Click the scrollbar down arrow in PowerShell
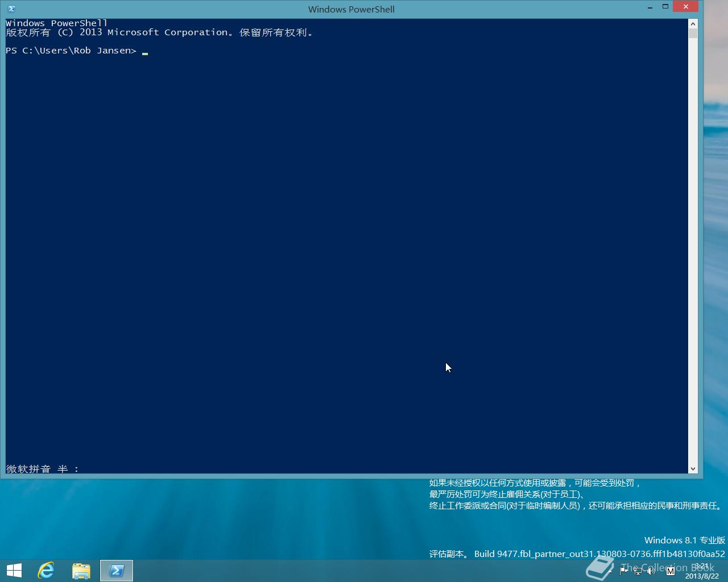This screenshot has height=582, width=728. click(x=693, y=469)
